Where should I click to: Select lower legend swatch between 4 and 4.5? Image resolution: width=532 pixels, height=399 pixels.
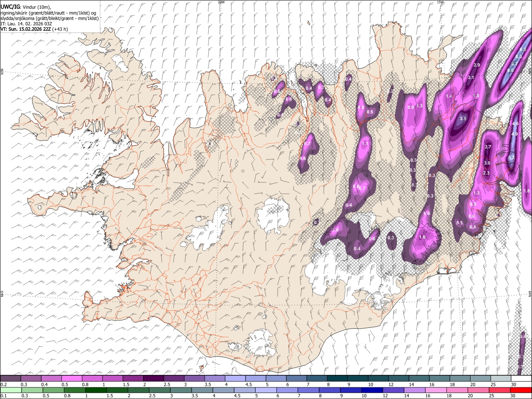coord(223,390)
